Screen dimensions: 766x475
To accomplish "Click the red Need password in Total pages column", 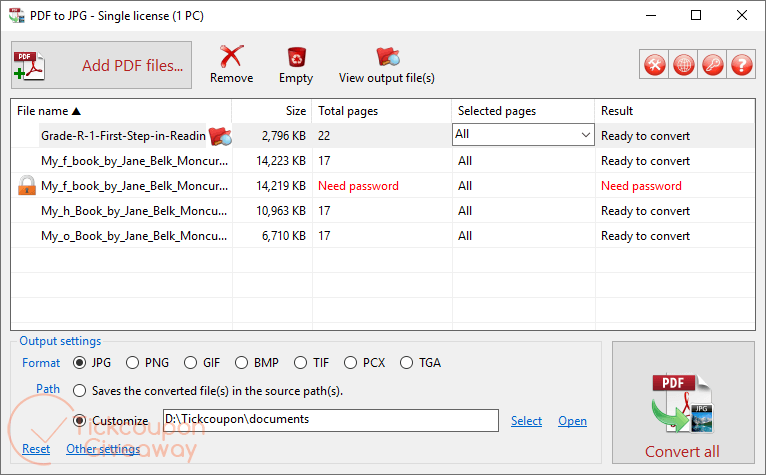I will pyautogui.click(x=358, y=186).
